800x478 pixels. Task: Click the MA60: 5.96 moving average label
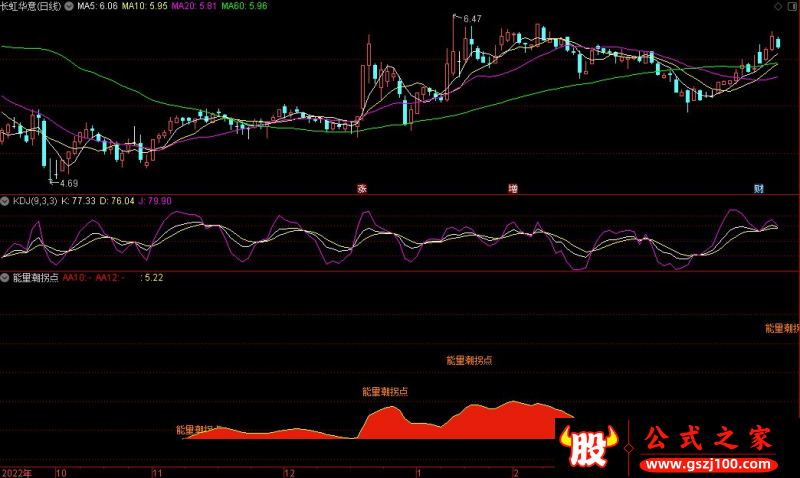[244, 6]
